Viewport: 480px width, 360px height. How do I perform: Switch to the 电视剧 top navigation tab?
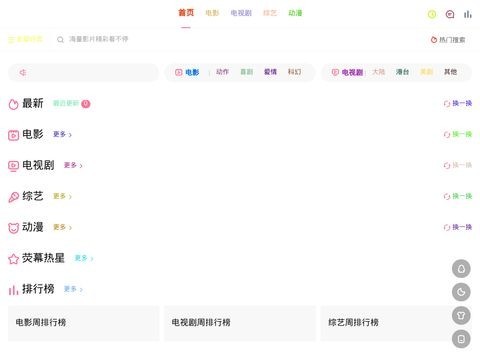pos(241,13)
